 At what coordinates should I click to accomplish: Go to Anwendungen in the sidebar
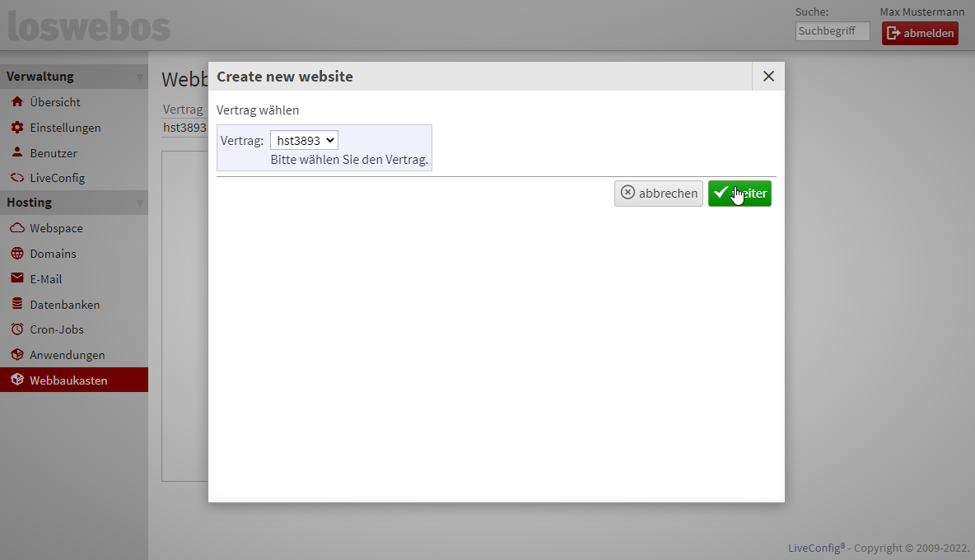click(67, 355)
